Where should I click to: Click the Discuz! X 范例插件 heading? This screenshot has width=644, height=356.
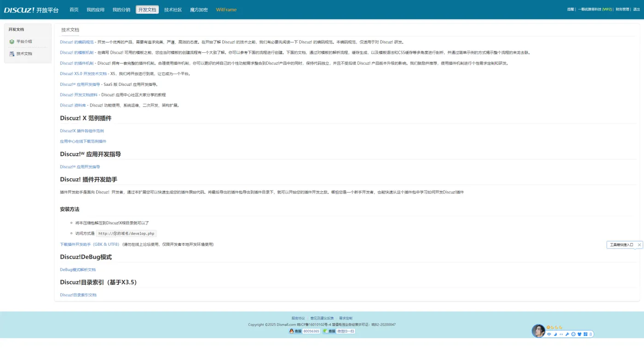tap(86, 118)
